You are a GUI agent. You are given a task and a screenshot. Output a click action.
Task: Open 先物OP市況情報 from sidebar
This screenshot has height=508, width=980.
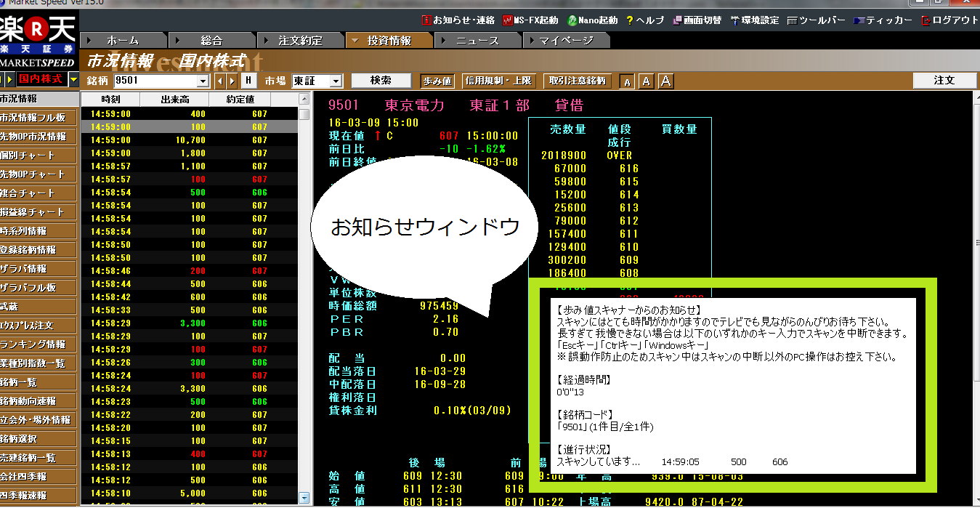pyautogui.click(x=39, y=137)
